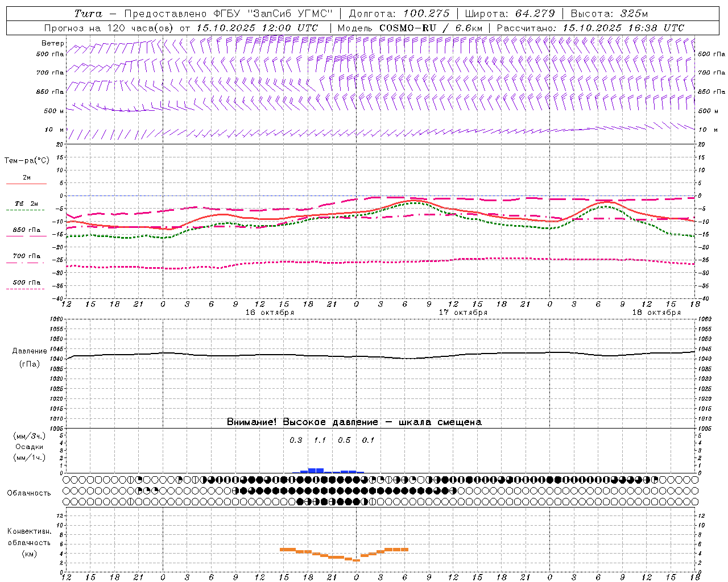Click the 1.1 precipitation value

(x=320, y=440)
